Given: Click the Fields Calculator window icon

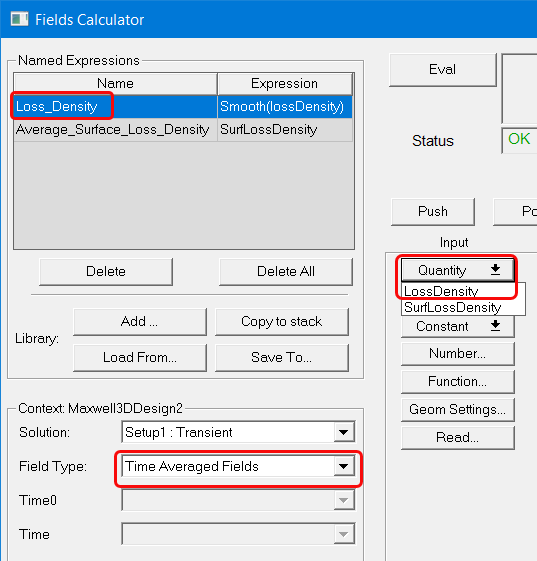Looking at the screenshot, I should click(19, 19).
